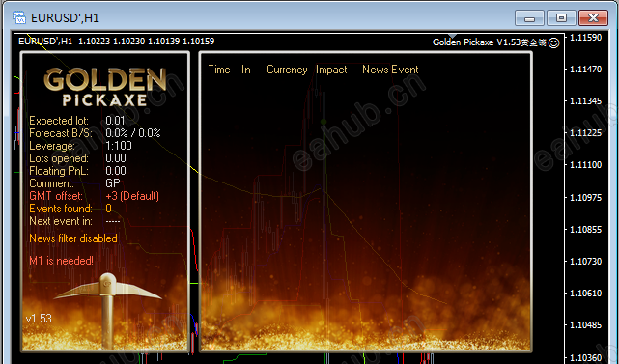The height and width of the screenshot is (364, 619).
Task: Click the Comment label
Action: click(x=51, y=183)
